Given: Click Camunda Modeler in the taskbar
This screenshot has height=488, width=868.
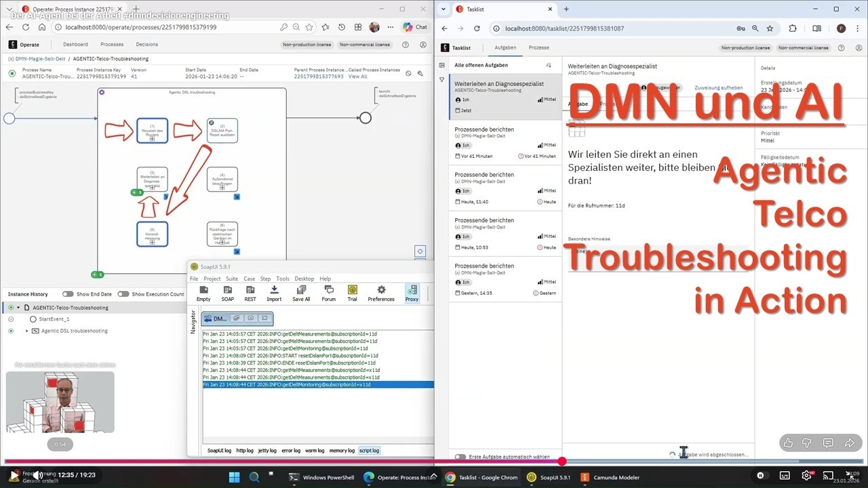Looking at the screenshot, I should (x=610, y=477).
